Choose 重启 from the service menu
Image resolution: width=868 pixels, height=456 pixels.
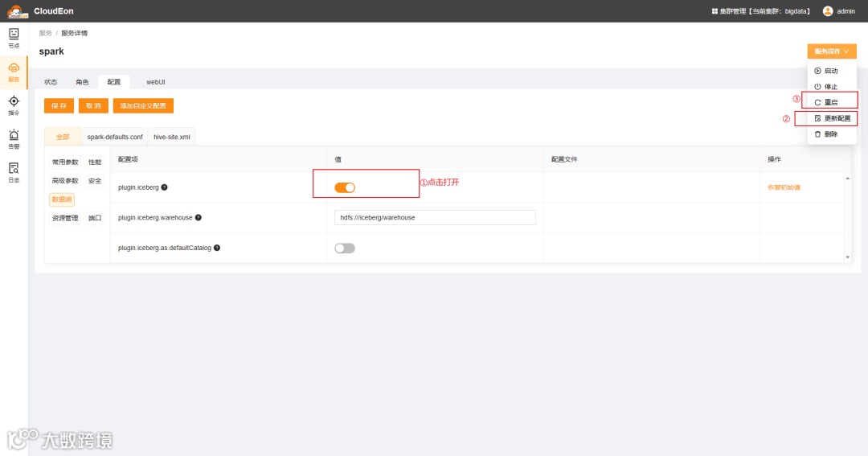[x=832, y=102]
